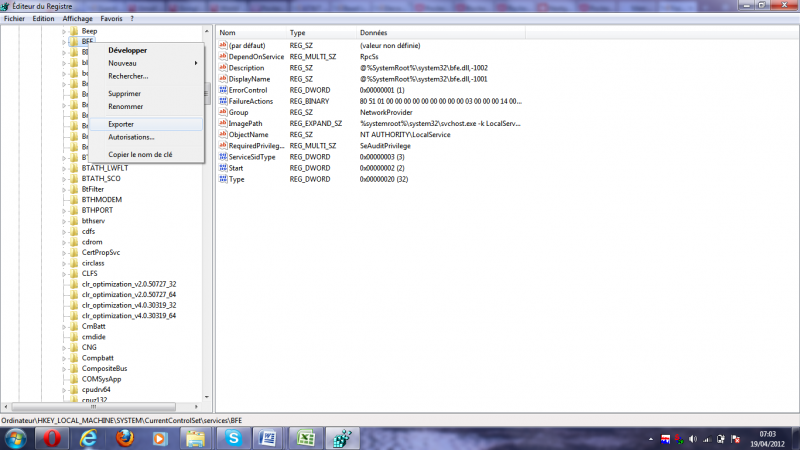Open the Affichage menu
Viewport: 800px width, 450px height.
(x=77, y=18)
